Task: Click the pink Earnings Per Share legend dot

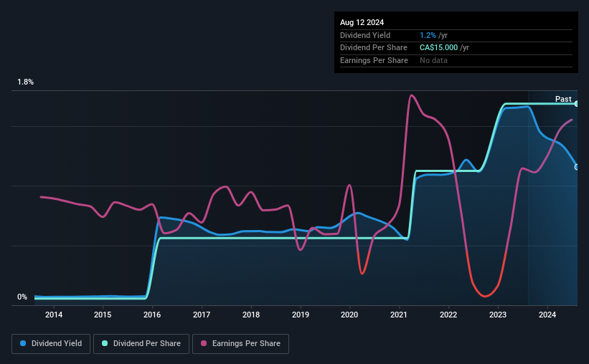Action: tap(204, 343)
